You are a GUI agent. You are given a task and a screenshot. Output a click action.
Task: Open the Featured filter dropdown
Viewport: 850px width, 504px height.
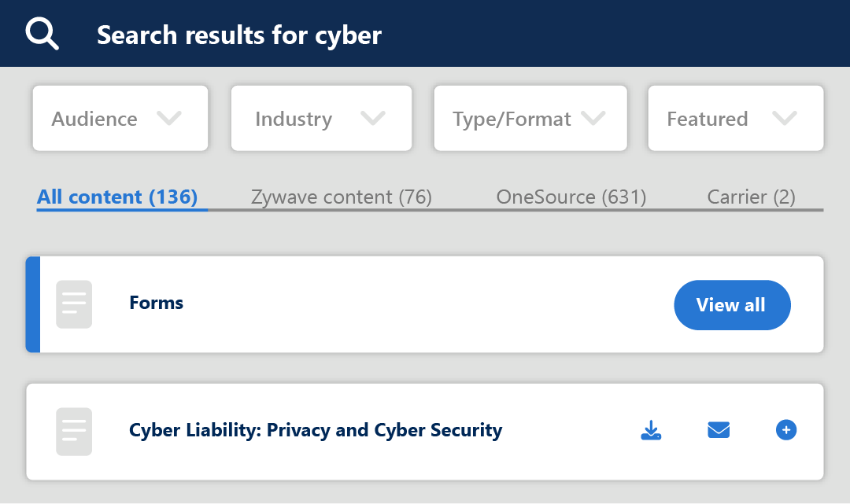click(x=735, y=119)
